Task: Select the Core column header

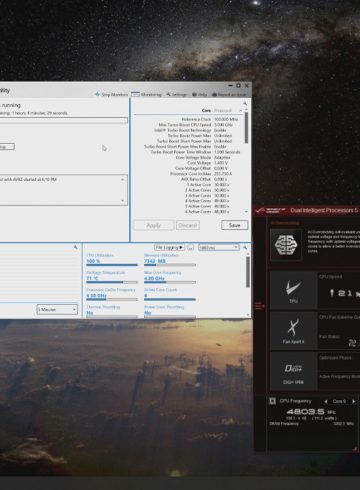Action: pyautogui.click(x=206, y=110)
